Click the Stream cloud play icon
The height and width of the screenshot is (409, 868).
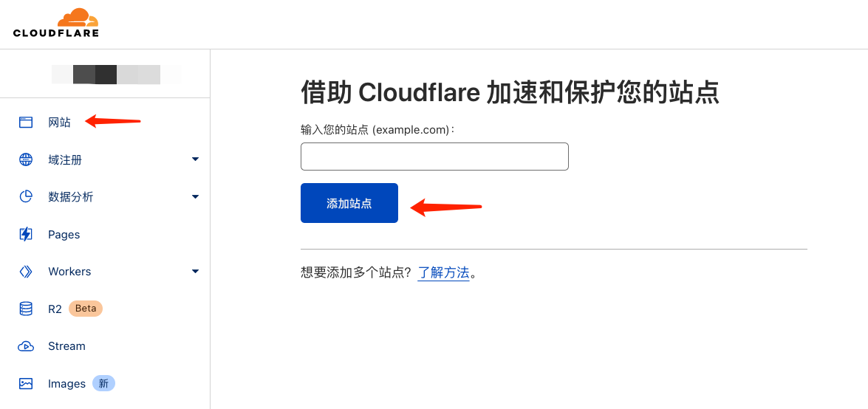click(26, 346)
